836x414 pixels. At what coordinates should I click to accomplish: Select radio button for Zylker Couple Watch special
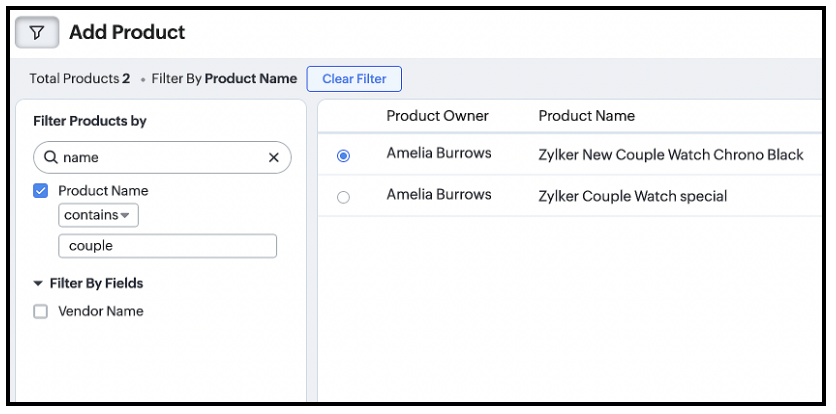[x=344, y=198]
